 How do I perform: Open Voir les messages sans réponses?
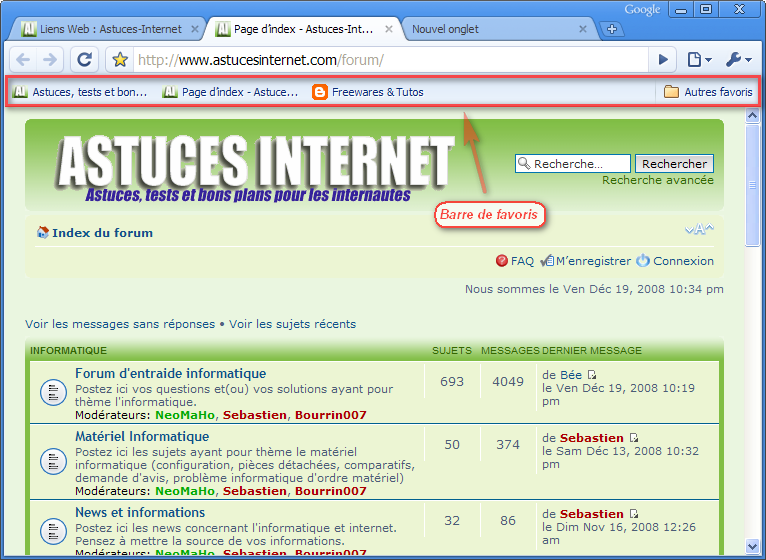(120, 324)
